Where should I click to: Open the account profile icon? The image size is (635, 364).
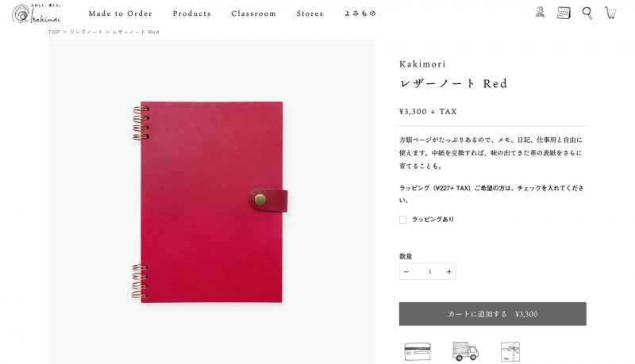[x=540, y=13]
